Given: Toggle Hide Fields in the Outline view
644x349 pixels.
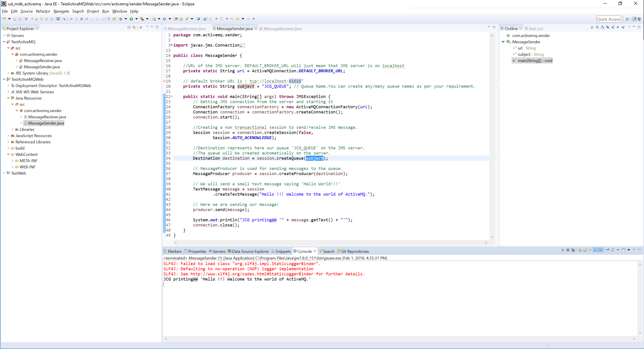Looking at the screenshot, I should click(x=607, y=27).
